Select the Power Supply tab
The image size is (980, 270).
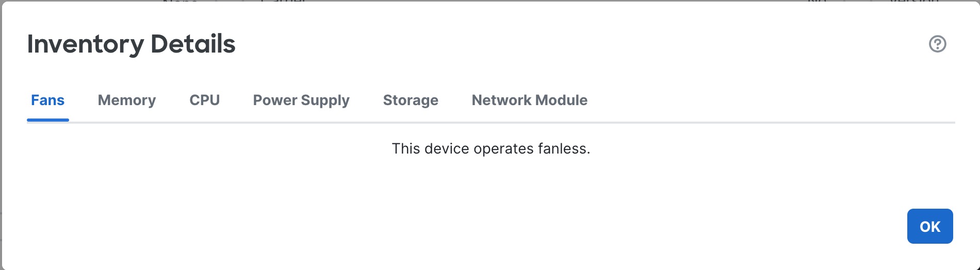coord(301,100)
